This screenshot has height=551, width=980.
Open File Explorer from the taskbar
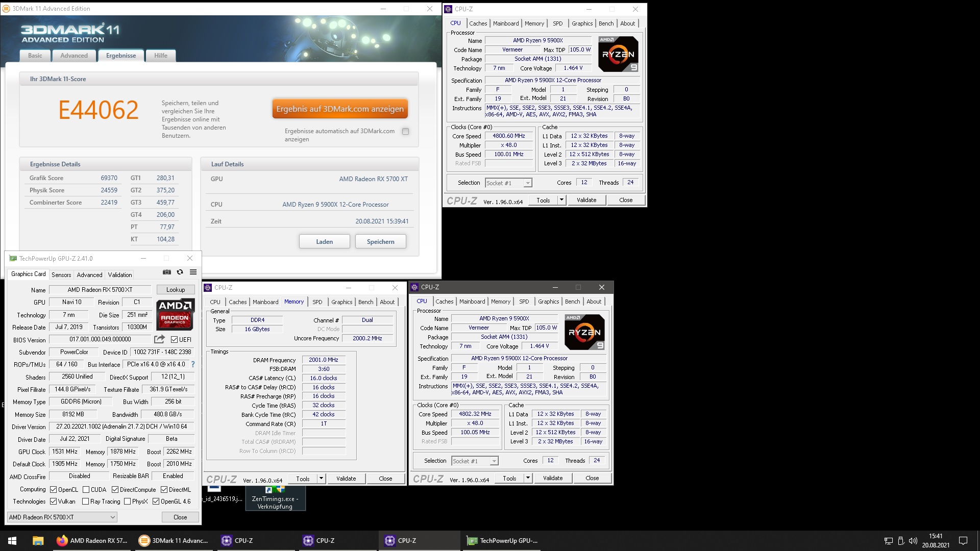coord(38,540)
